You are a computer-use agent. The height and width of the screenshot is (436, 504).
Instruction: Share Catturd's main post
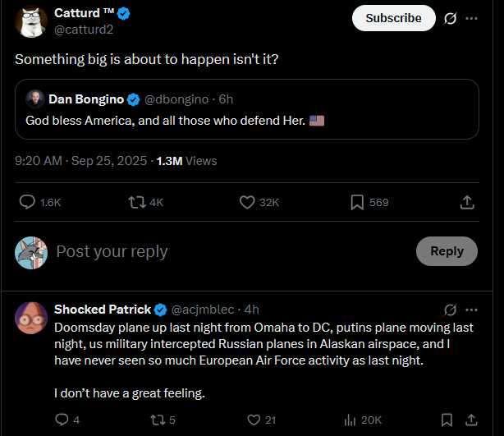pos(466,202)
